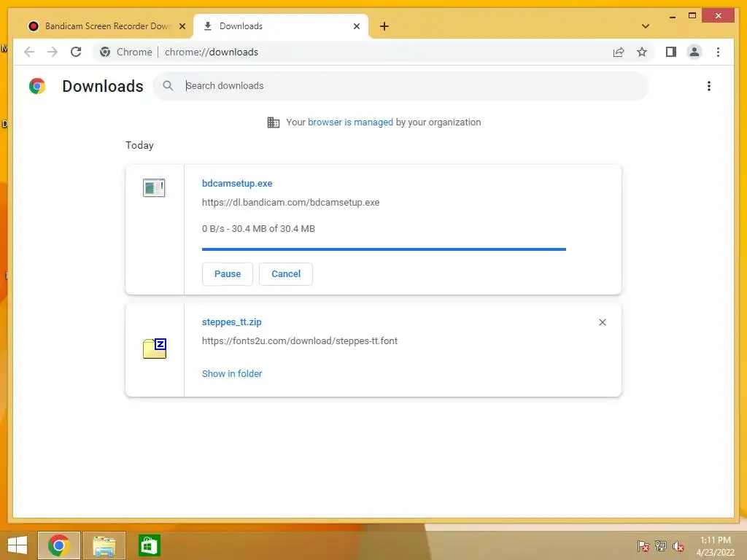
Task: Click the taskbar clock showing 1:11 PM
Action: pos(715,546)
